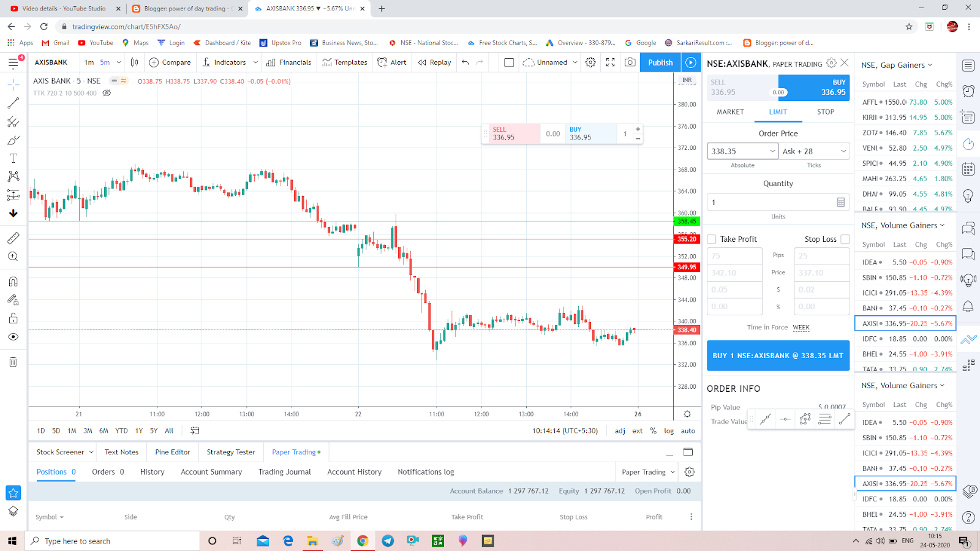Screen dimensions: 980x551
Task: Open the help center question icon
Action: coord(968,518)
